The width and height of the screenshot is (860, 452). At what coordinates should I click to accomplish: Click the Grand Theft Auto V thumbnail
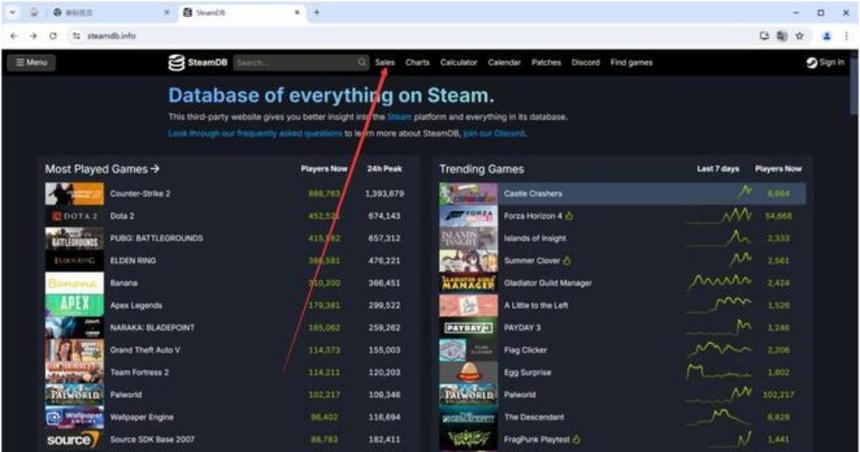point(74,350)
